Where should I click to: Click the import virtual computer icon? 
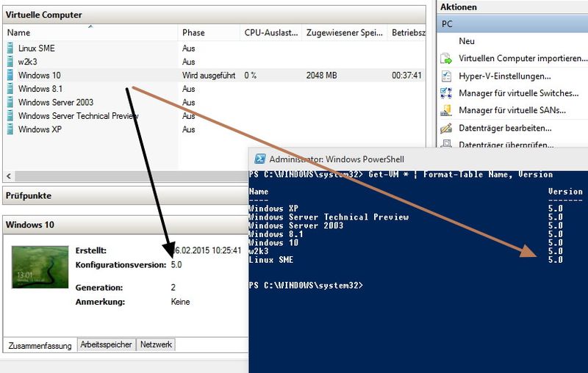(446, 59)
